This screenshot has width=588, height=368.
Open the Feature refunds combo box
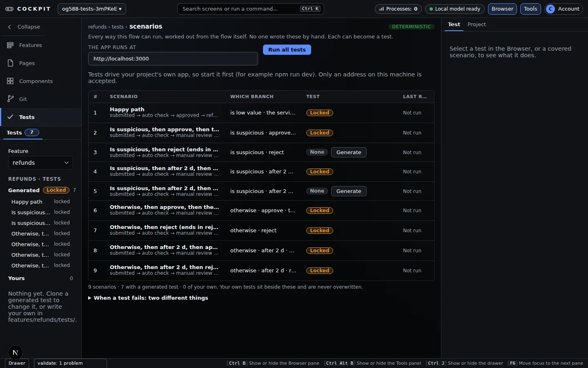click(40, 163)
